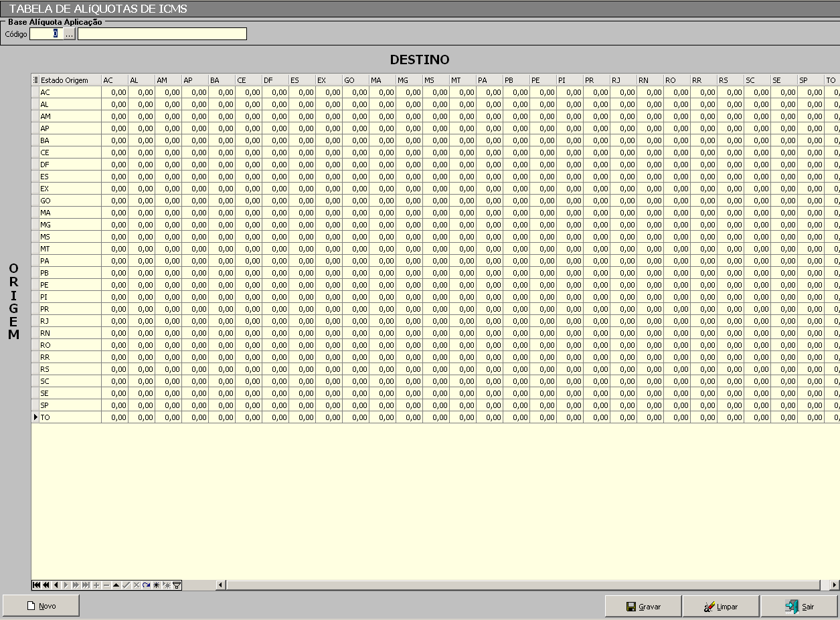Viewport: 840px width, 620px height.
Task: Select the row indicator for TO origin
Action: pos(35,417)
